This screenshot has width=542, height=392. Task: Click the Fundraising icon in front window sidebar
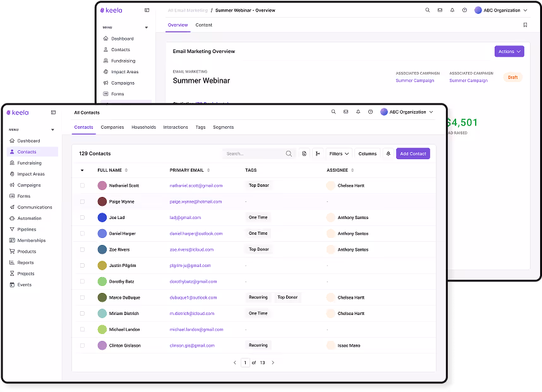click(12, 163)
